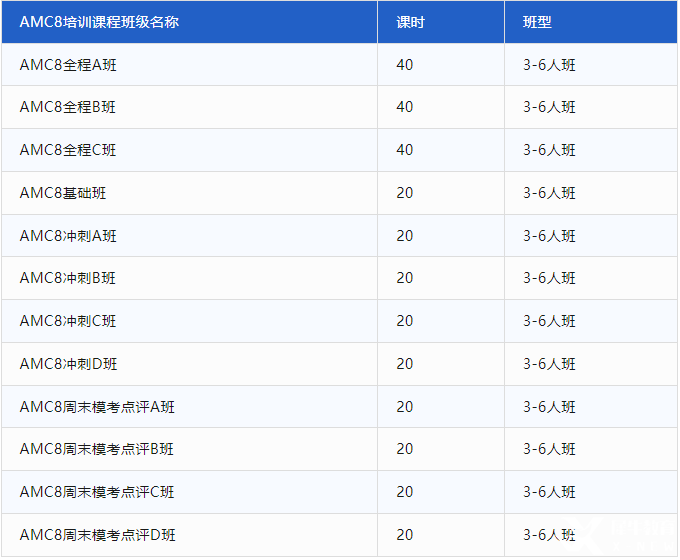Click '3-6人班' in the AMC8冲刺C班 row
Viewport: 680px width, 560px height.
tap(549, 321)
